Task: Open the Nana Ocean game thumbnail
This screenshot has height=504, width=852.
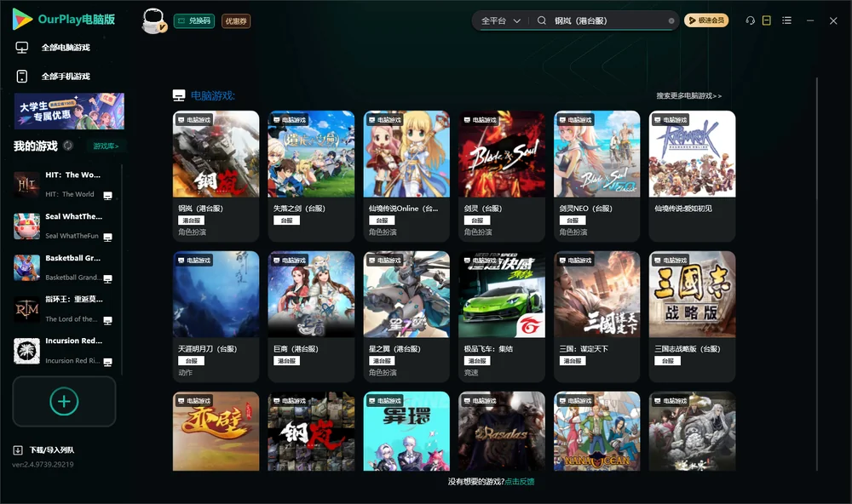Action: click(596, 432)
